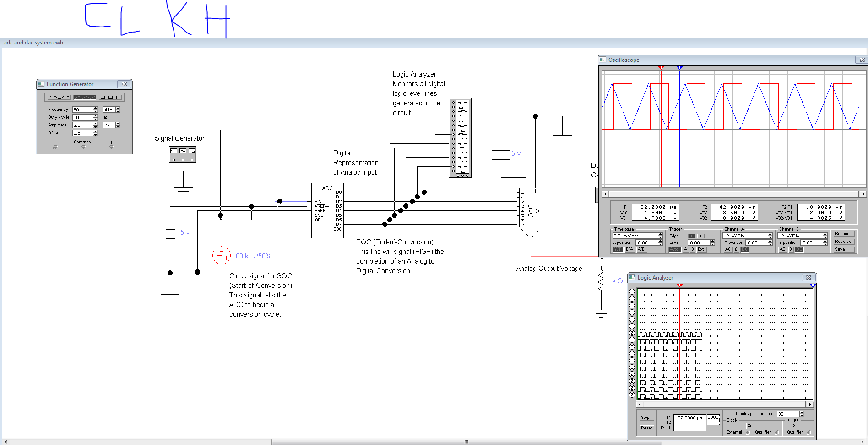This screenshot has width=868, height=445.
Task: Adjust Clocks per division stepper
Action: tap(802, 414)
